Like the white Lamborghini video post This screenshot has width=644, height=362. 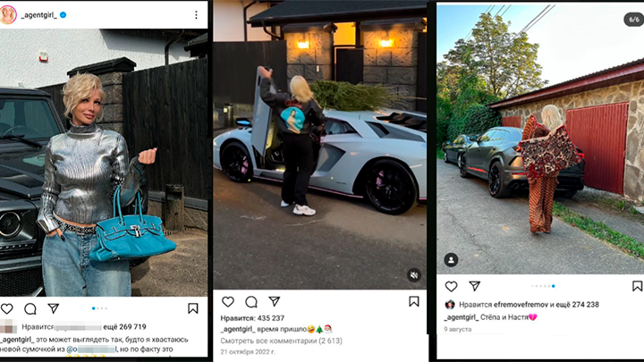[x=228, y=302]
